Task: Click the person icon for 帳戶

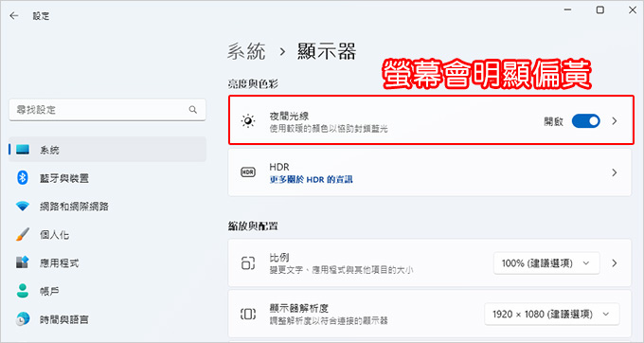Action: coord(23,291)
